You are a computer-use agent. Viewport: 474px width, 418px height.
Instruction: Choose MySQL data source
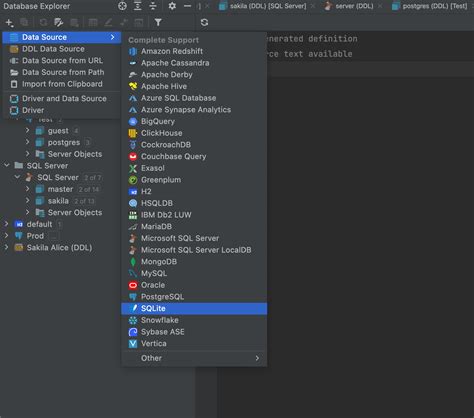coord(194,273)
